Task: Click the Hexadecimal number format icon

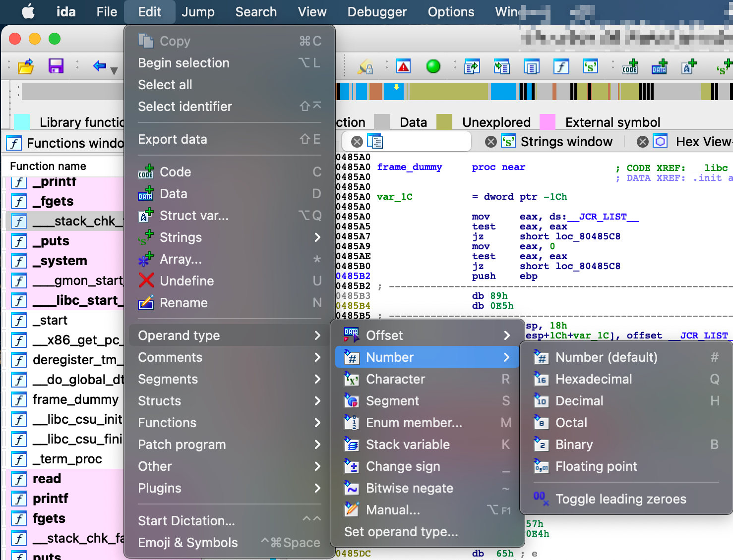Action: (x=541, y=379)
